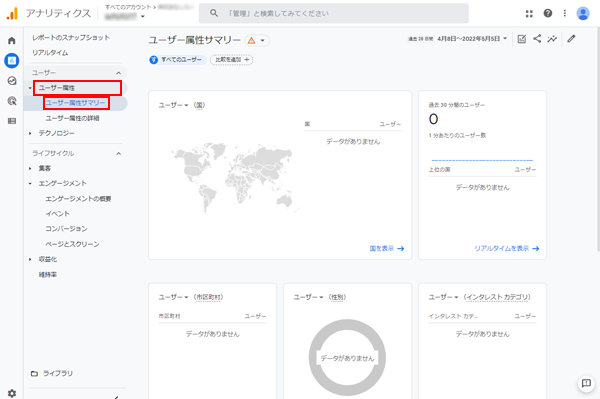Viewport: 600px width, 399px height.
Task: Open ページとスクリーン report
Action: (72, 244)
